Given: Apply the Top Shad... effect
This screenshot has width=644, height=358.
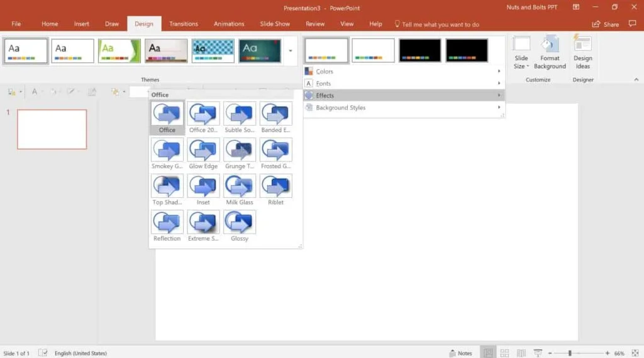Looking at the screenshot, I should [x=167, y=190].
